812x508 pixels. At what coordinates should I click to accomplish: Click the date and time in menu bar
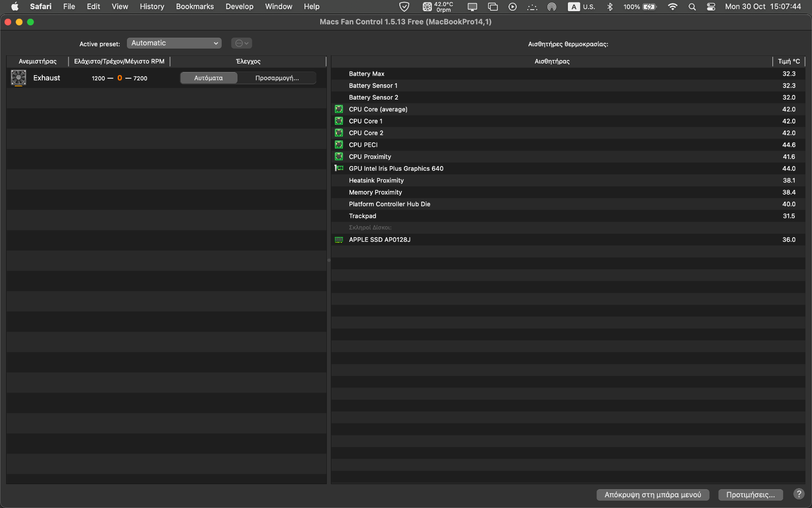(x=763, y=7)
